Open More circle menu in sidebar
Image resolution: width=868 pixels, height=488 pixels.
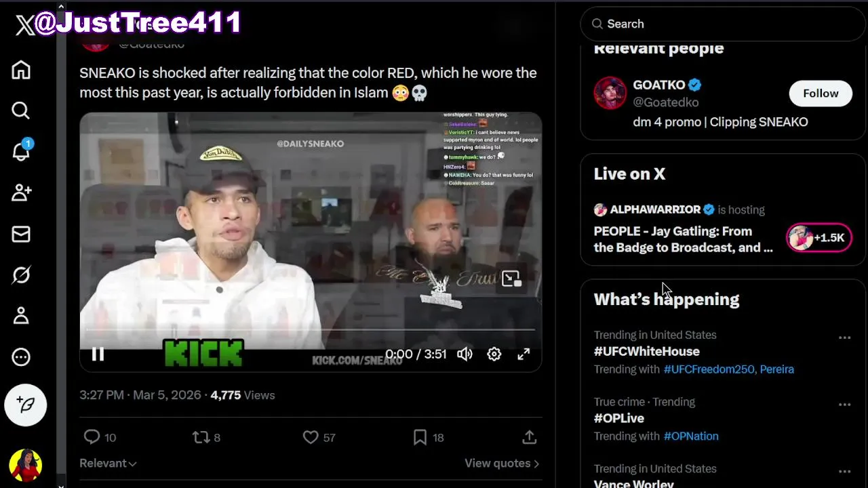point(21,357)
